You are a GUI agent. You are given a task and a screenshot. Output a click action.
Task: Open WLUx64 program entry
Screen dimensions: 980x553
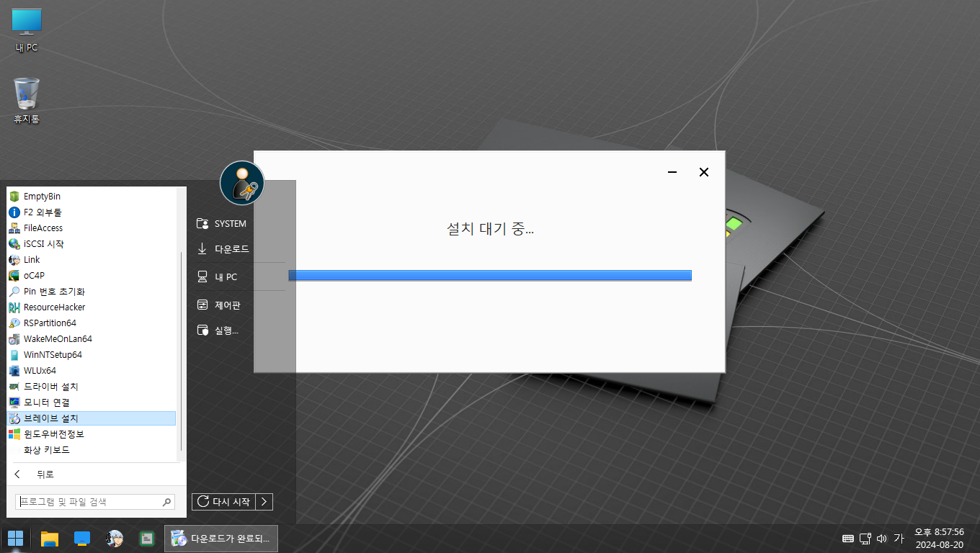[x=92, y=370]
